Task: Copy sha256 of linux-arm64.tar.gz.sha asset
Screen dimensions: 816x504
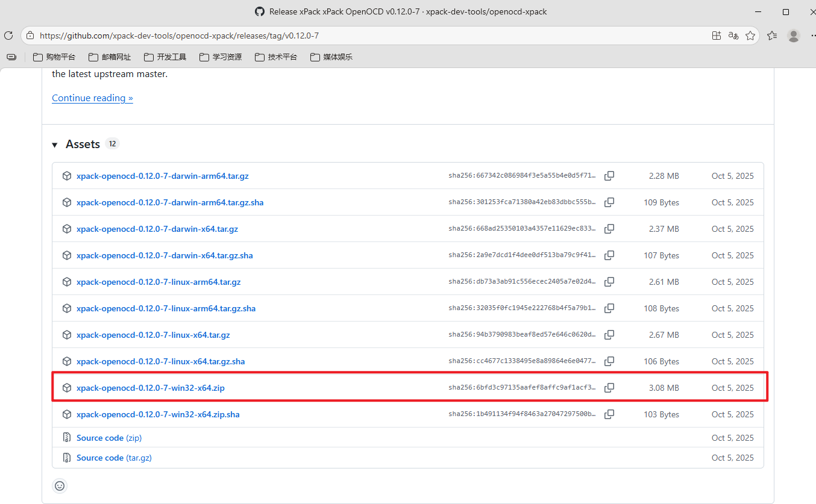Action: (x=609, y=308)
